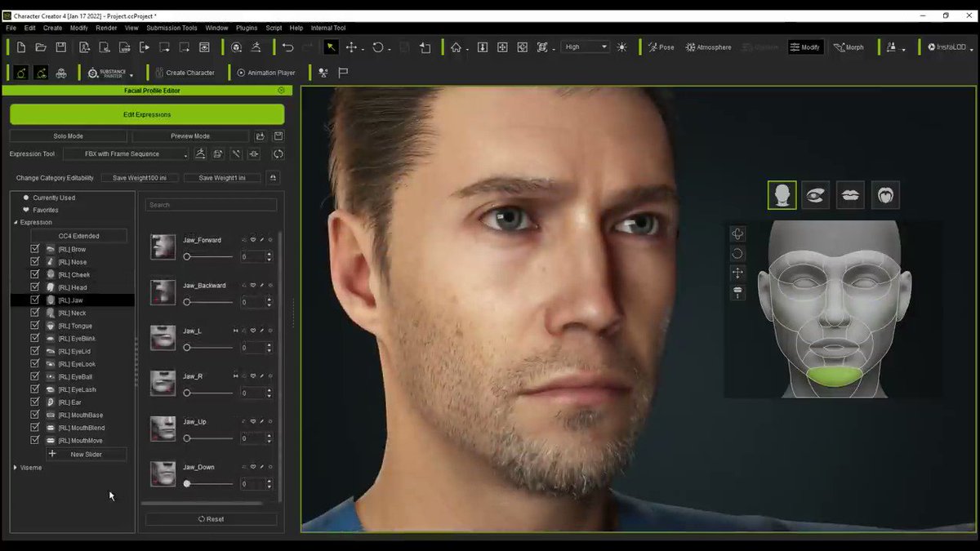Select the head region icon in viewport
This screenshot has width=980, height=551.
(782, 195)
